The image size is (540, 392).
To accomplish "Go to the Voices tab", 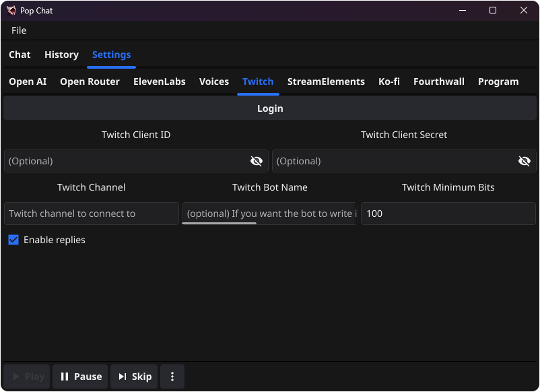I will [x=213, y=81].
